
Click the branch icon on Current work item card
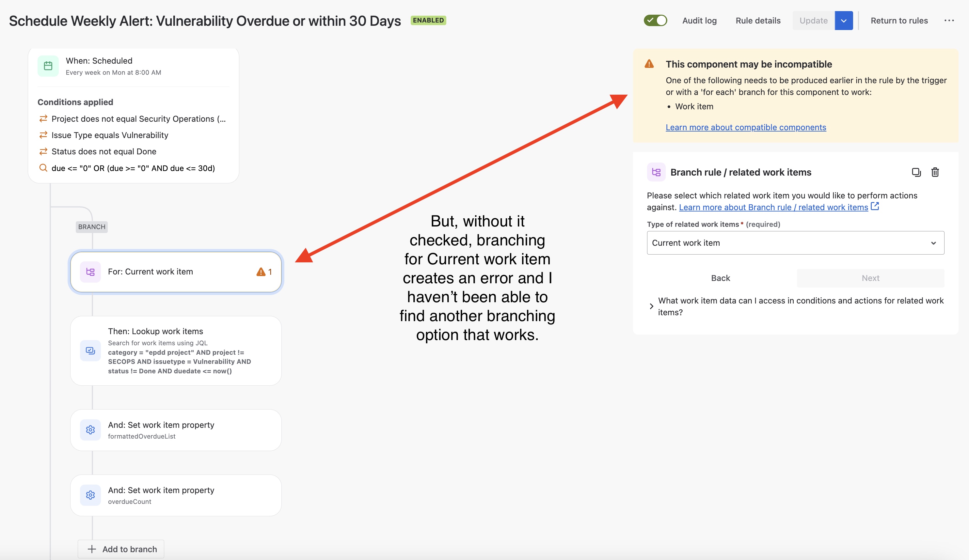point(90,272)
